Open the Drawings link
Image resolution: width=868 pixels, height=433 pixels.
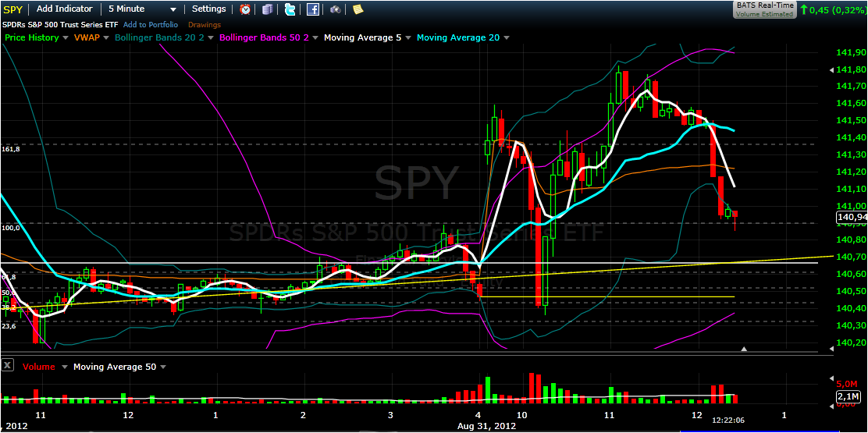205,25
